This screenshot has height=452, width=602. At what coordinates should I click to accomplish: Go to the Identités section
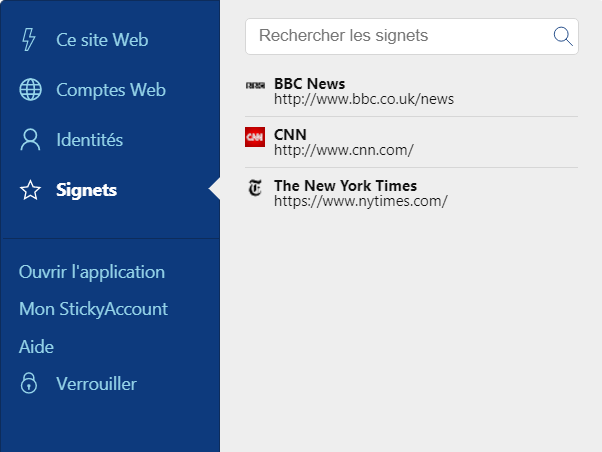click(x=89, y=140)
